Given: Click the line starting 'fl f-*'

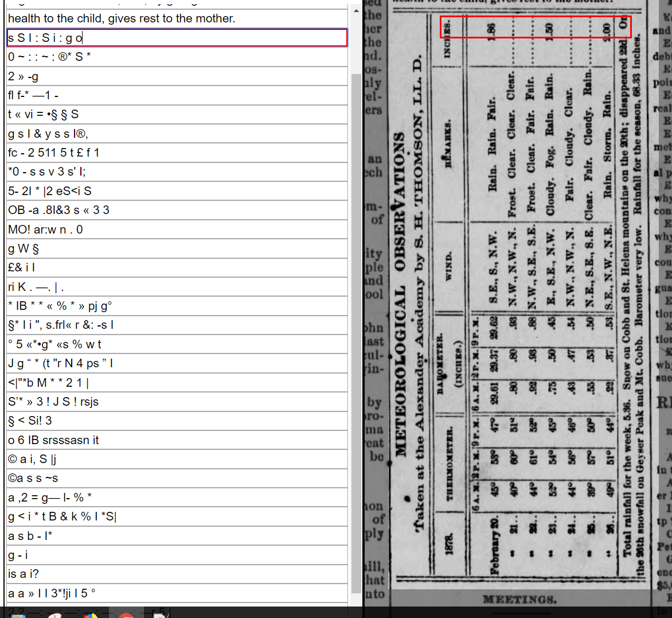Looking at the screenshot, I should (177, 95).
